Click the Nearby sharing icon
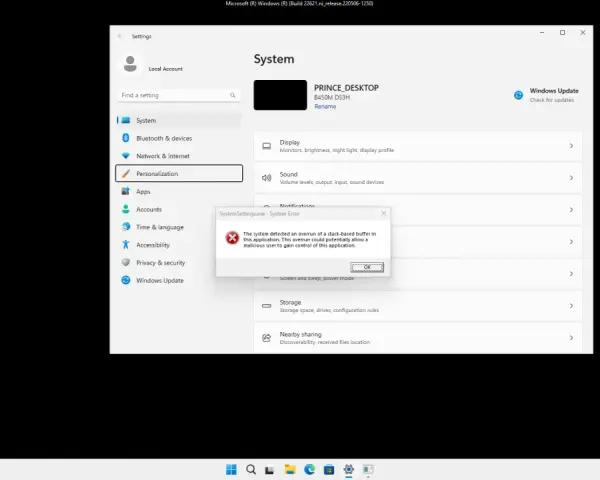 pyautogui.click(x=267, y=338)
